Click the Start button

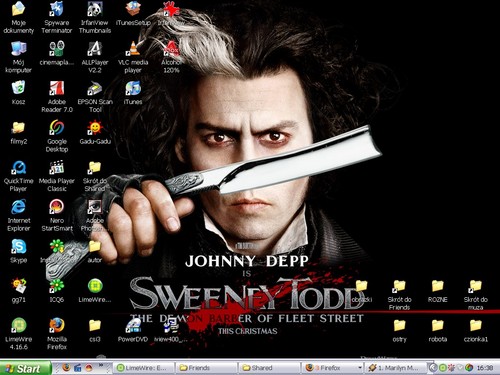click(x=25, y=368)
